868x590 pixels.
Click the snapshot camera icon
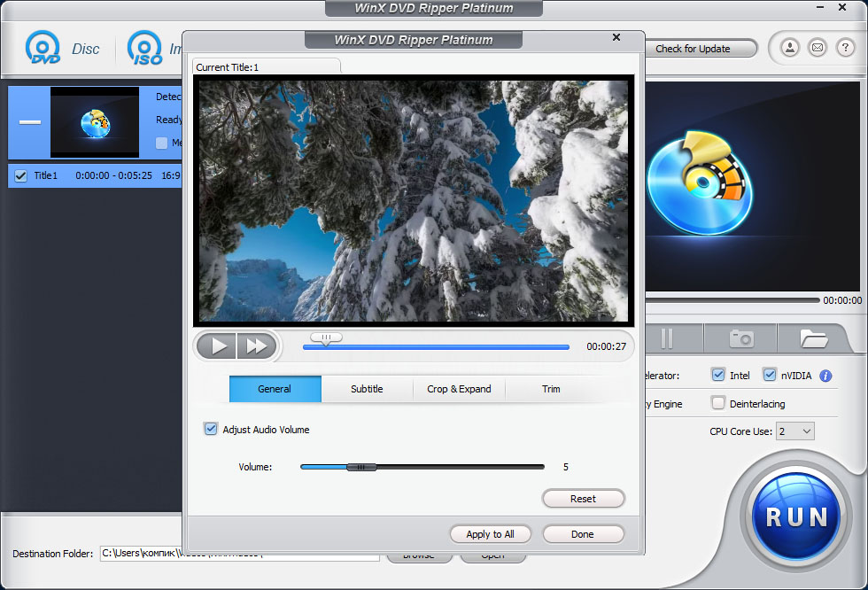741,338
